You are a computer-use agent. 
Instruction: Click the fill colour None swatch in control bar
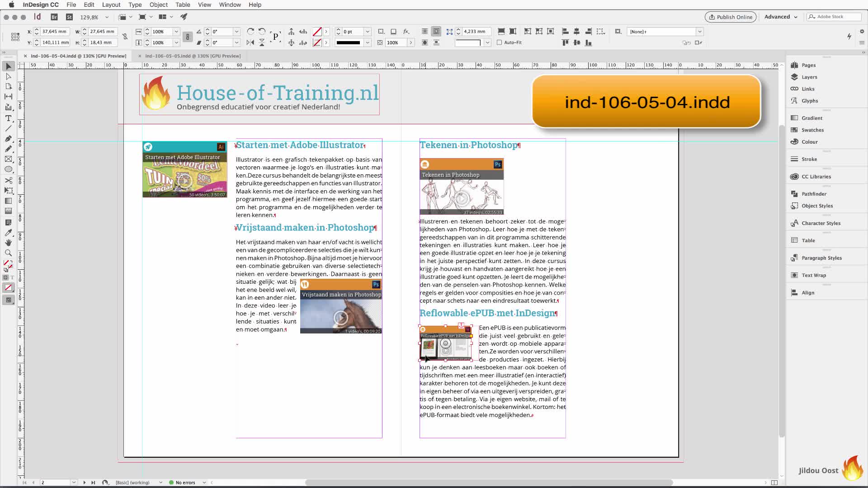(x=317, y=32)
